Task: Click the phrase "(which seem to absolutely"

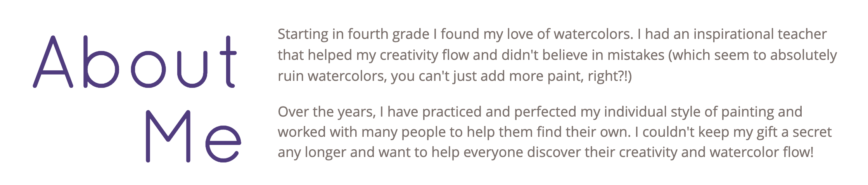Action: point(752,55)
